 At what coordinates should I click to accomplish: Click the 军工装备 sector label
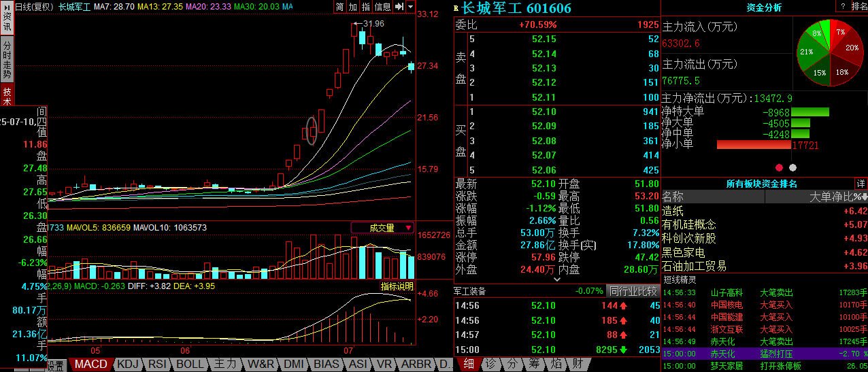click(470, 291)
